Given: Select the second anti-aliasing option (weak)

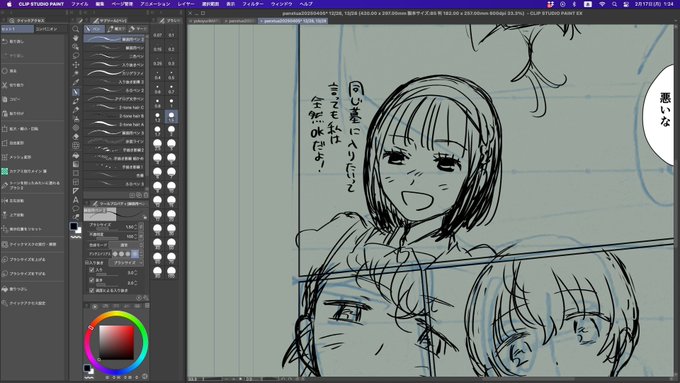Looking at the screenshot, I should click(121, 254).
